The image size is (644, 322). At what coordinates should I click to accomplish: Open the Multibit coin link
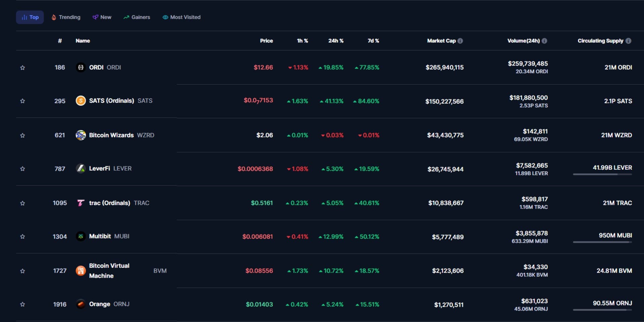[x=109, y=236]
